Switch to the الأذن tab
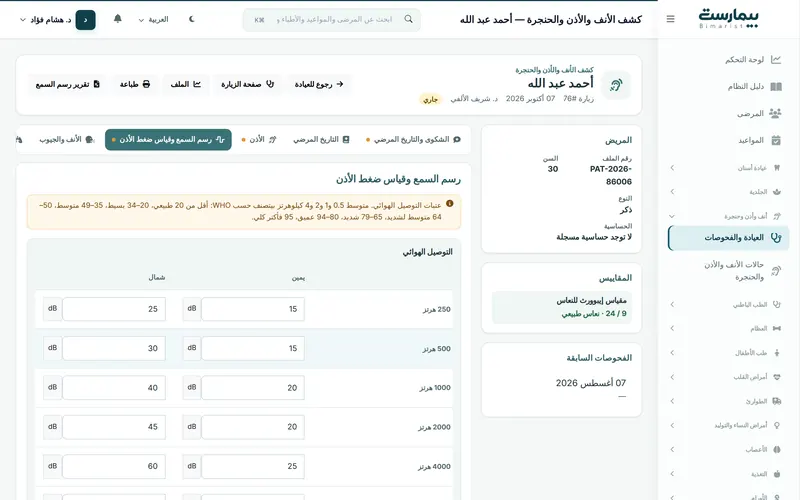 click(259, 139)
